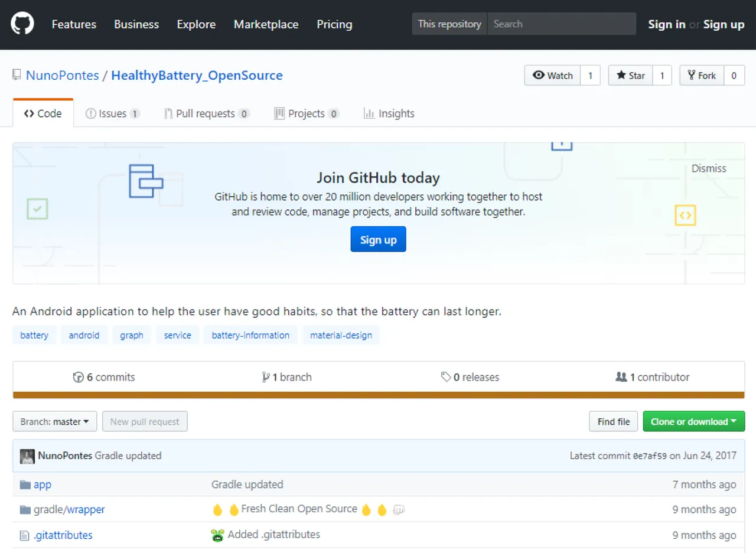This screenshot has height=553, width=756.
Task: Open the app folder
Action: coord(43,484)
